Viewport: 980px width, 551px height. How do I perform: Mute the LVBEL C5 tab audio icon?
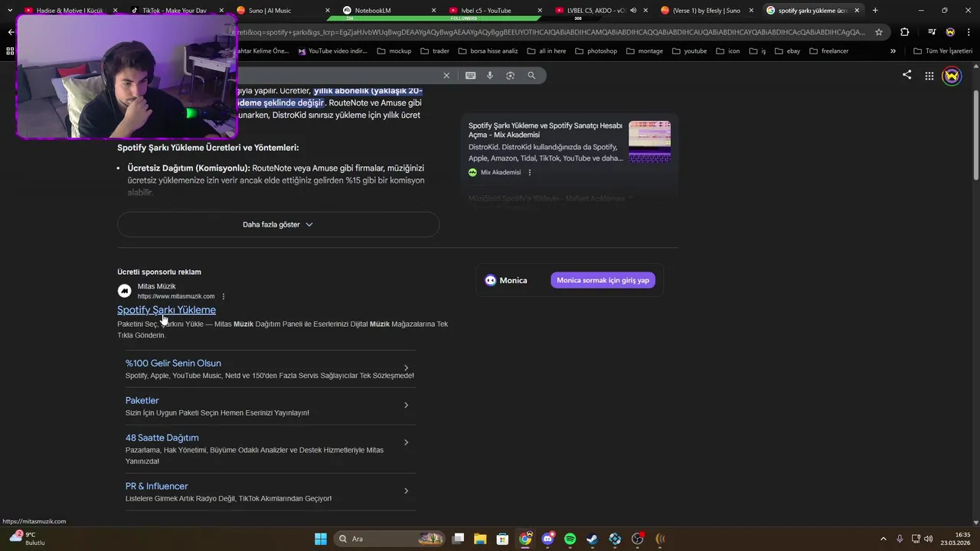click(x=633, y=11)
